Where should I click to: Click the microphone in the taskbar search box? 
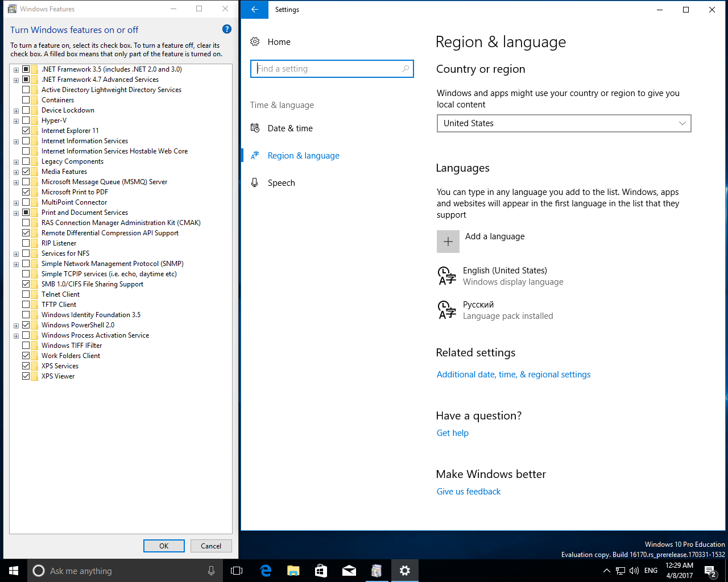click(212, 571)
